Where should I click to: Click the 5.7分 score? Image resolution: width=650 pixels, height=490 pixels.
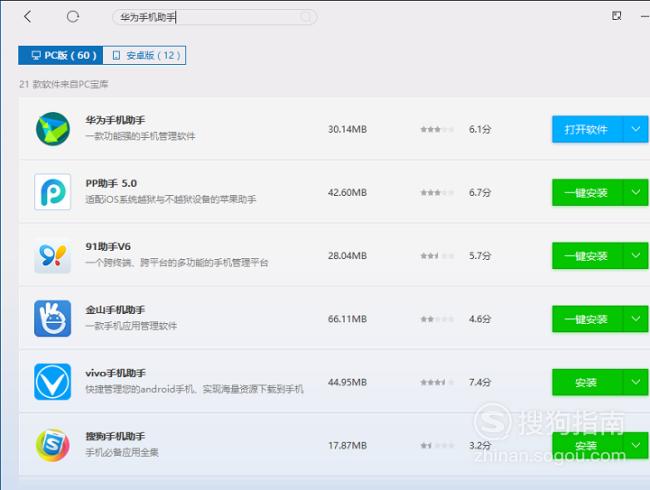point(480,256)
